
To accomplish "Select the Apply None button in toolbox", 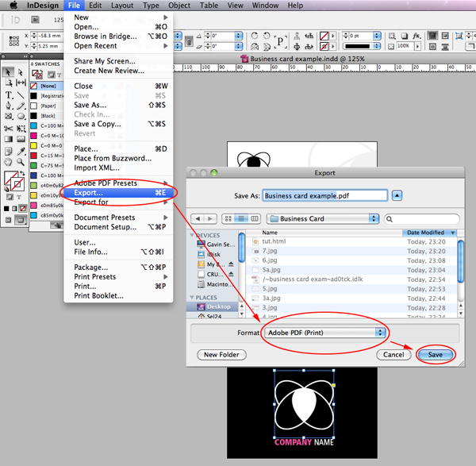I will tap(22, 209).
